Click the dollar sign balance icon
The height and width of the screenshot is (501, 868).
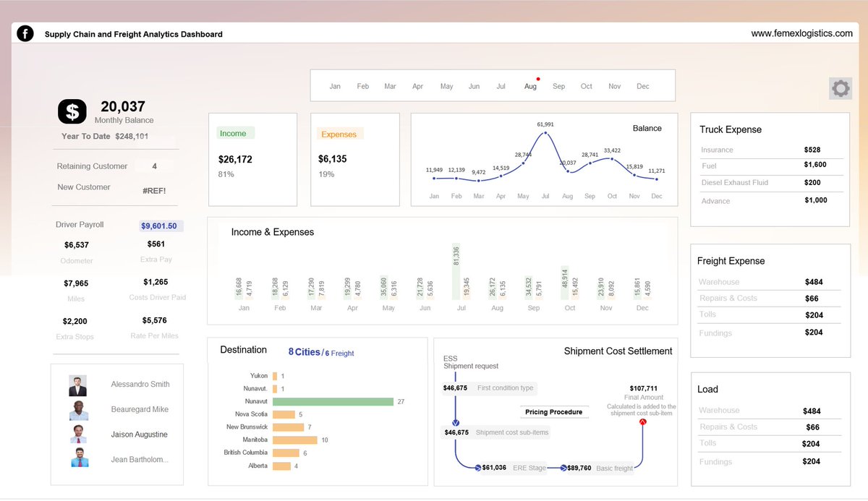pos(71,112)
